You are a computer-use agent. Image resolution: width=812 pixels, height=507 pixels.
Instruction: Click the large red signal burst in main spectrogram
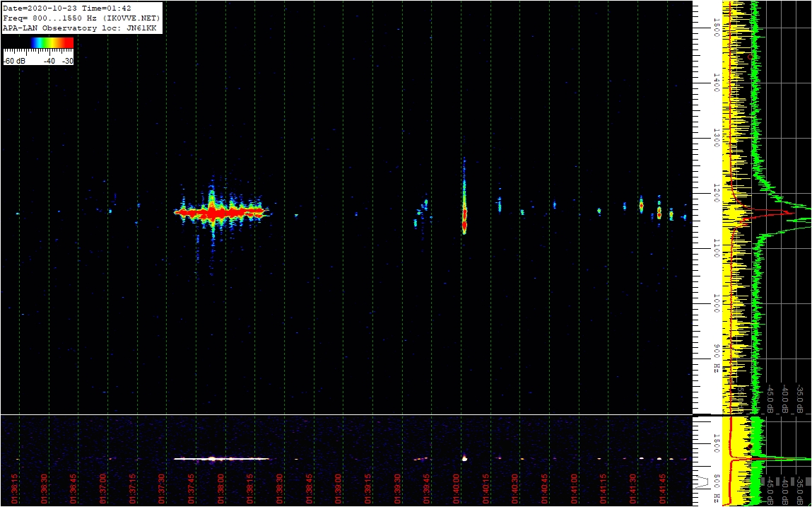point(221,213)
